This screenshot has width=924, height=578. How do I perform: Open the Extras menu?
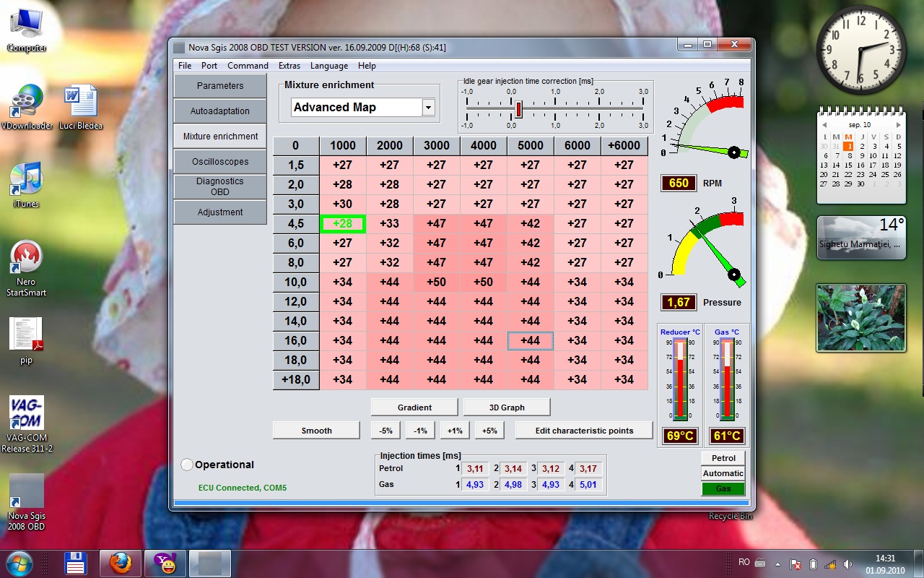click(289, 66)
